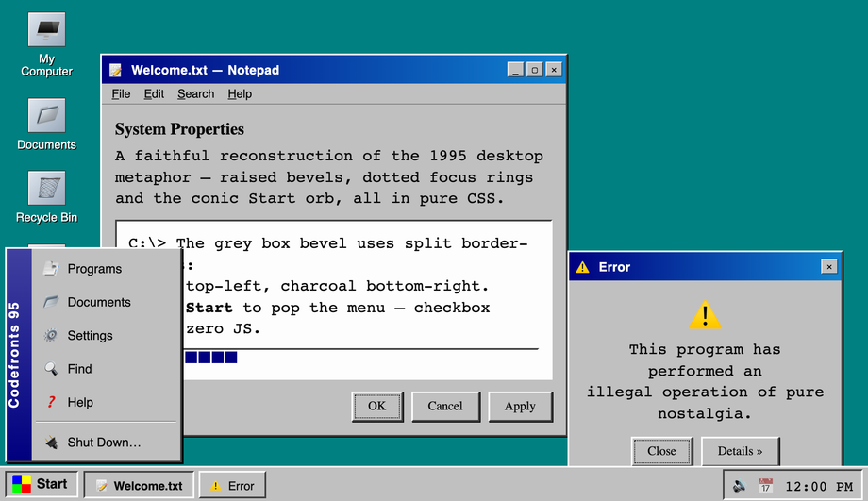Click the Apply button in Notepad
The width and height of the screenshot is (868, 501).
520,407
